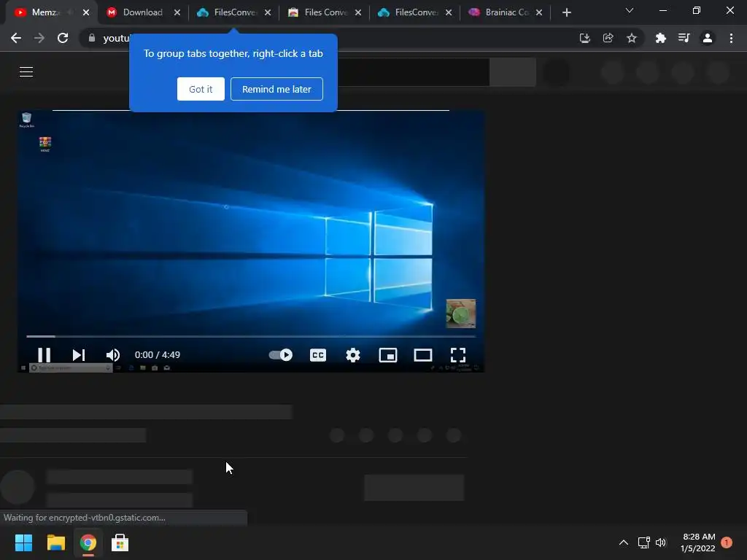Open the Windows Start menu
Viewport: 747px width, 560px height.
tap(23, 542)
